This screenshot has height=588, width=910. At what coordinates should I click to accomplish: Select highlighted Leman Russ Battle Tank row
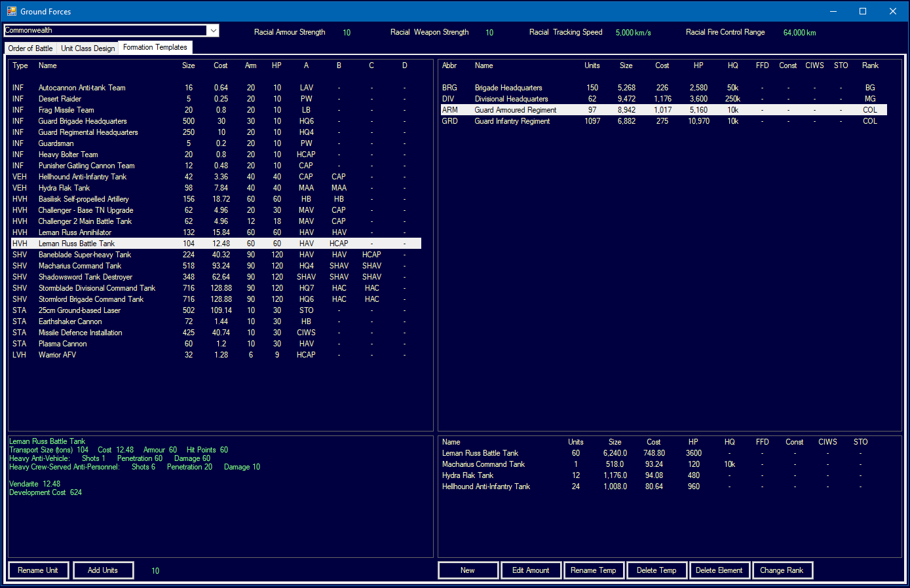[x=216, y=244]
